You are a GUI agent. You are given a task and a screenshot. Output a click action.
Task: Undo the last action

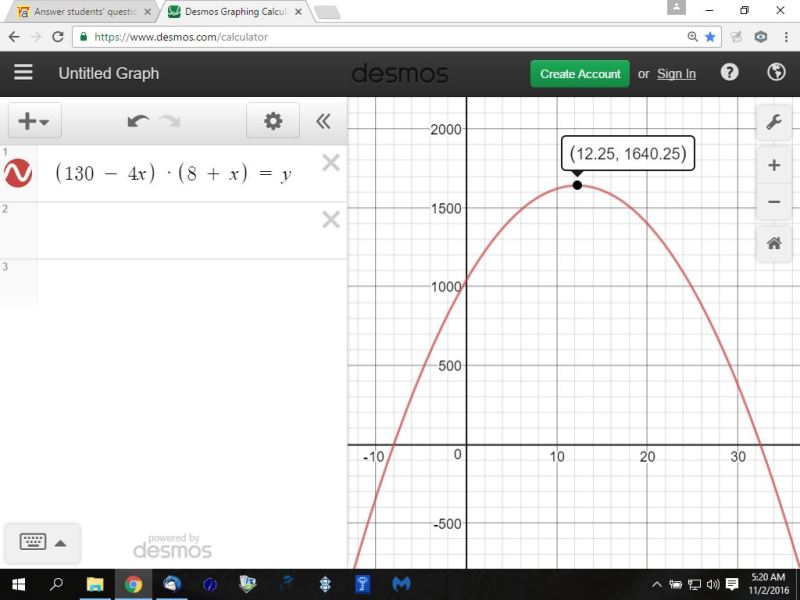[138, 121]
